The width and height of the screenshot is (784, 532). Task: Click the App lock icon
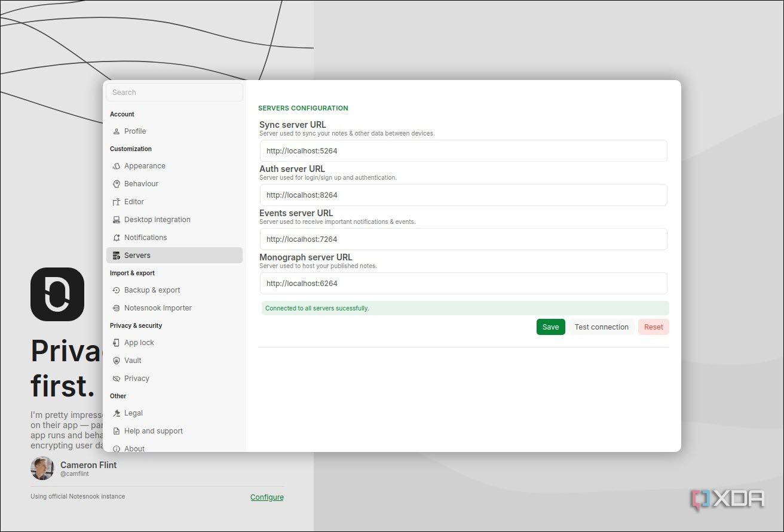click(117, 343)
